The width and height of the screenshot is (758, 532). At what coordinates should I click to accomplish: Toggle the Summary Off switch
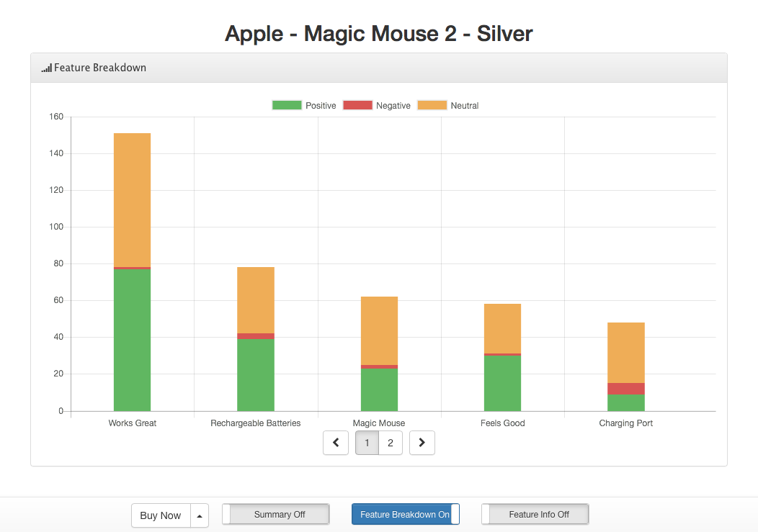click(276, 514)
